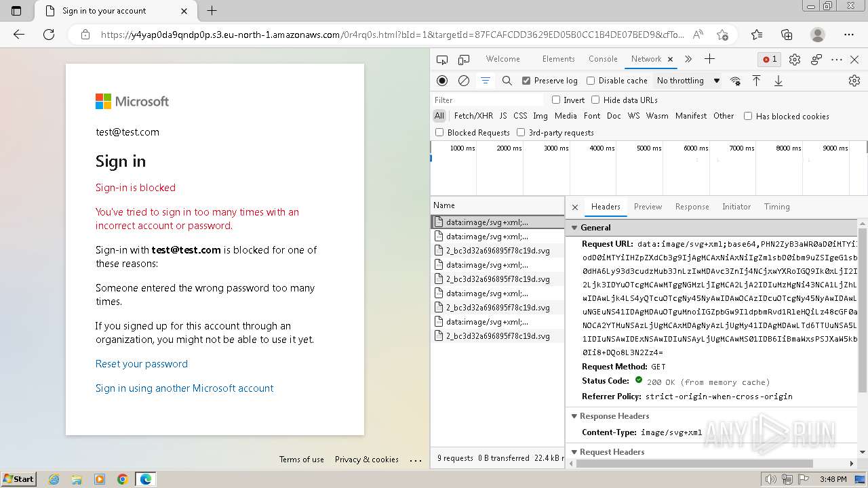Switch to the Elements tab
The image size is (868, 488).
click(x=559, y=59)
